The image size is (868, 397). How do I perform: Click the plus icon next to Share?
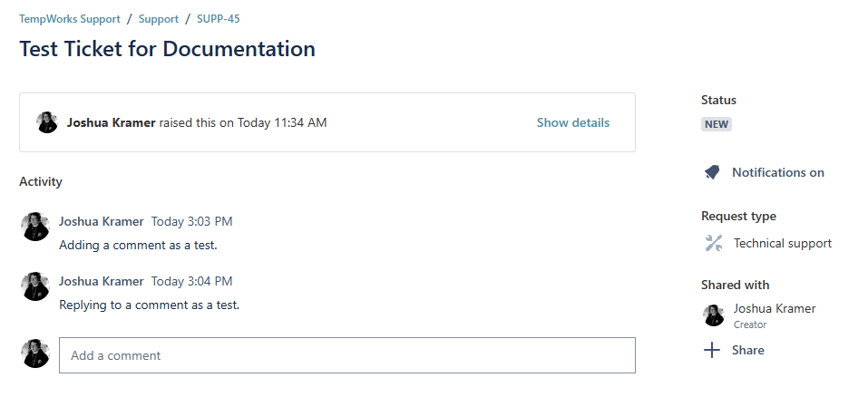(x=713, y=350)
